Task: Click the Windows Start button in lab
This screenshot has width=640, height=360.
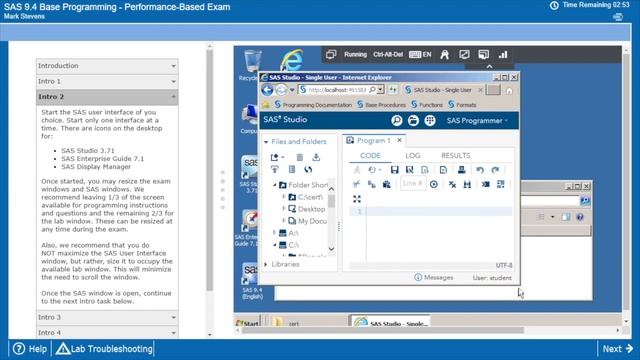Action: tap(247, 323)
